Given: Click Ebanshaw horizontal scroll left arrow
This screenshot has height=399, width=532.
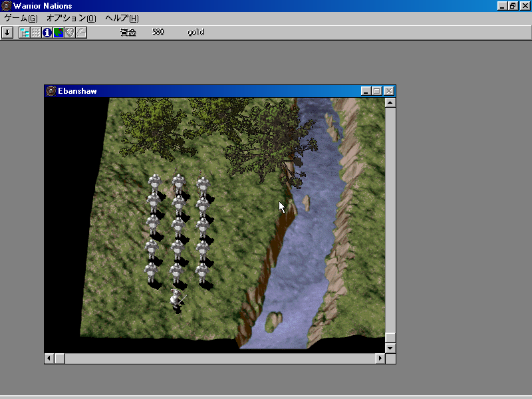Looking at the screenshot, I should tap(49, 358).
